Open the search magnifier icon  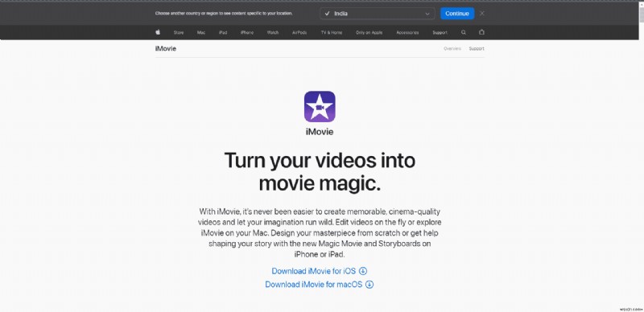tap(464, 32)
